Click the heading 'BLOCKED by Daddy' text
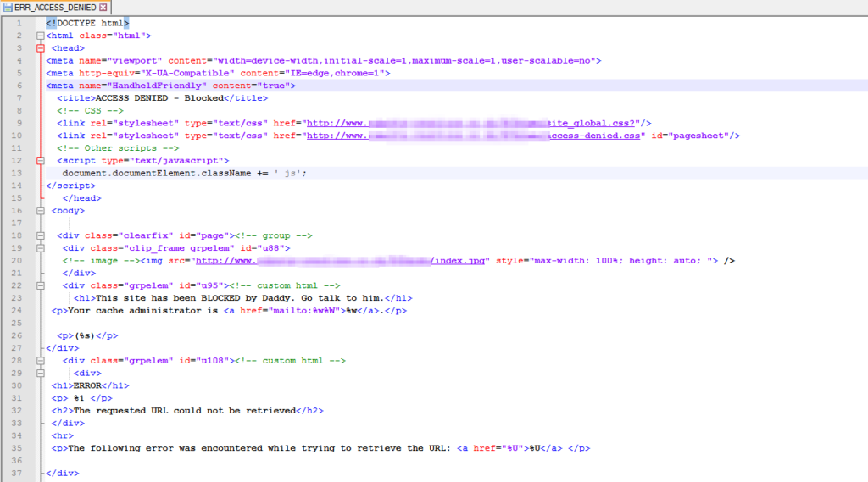Image resolution: width=868 pixels, height=482 pixels. click(x=248, y=298)
